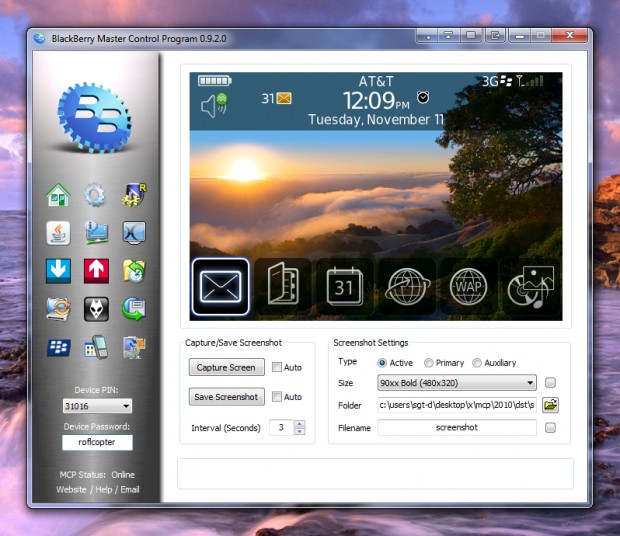Open the folder with clock backup icon
Screen dimensions: 620x536
pyautogui.click(x=134, y=271)
